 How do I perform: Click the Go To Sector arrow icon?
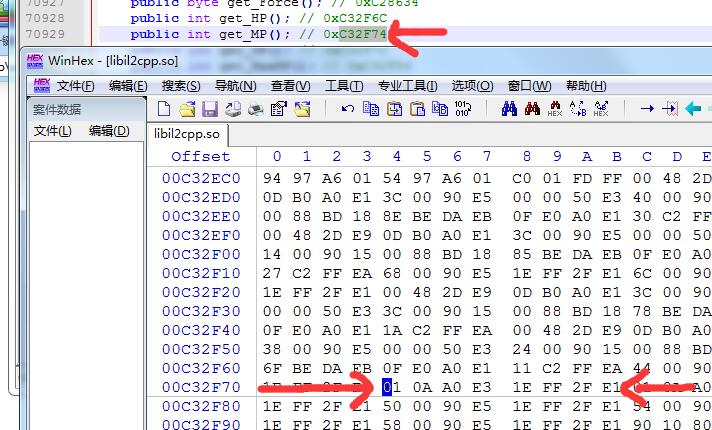[x=670, y=109]
